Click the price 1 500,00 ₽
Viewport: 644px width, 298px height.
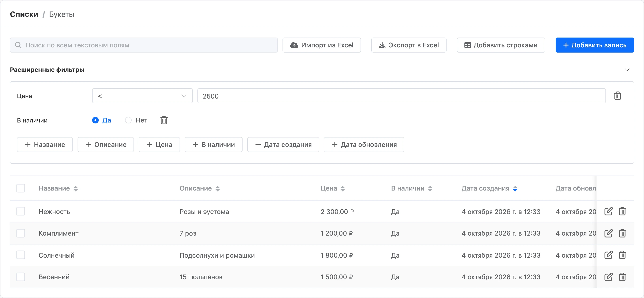(337, 277)
